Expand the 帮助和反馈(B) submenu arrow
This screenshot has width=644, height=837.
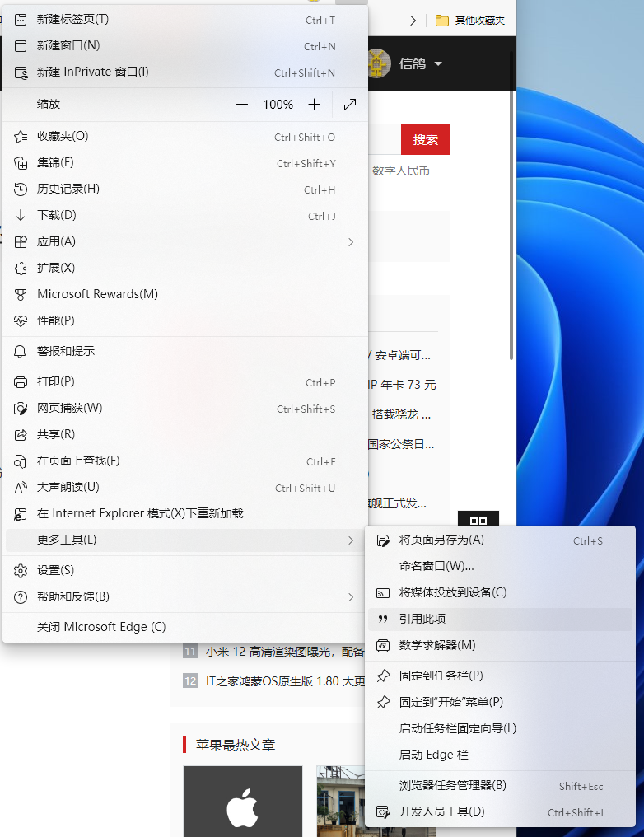click(x=351, y=596)
